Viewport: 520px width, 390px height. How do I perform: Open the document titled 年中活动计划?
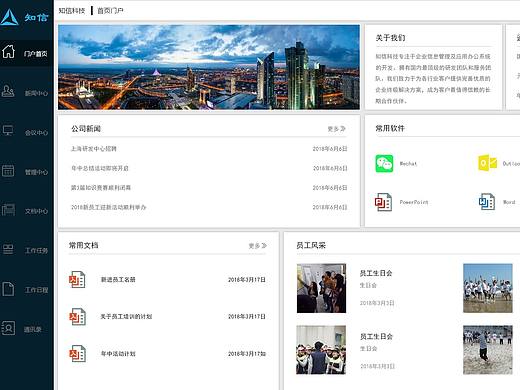tap(118, 354)
